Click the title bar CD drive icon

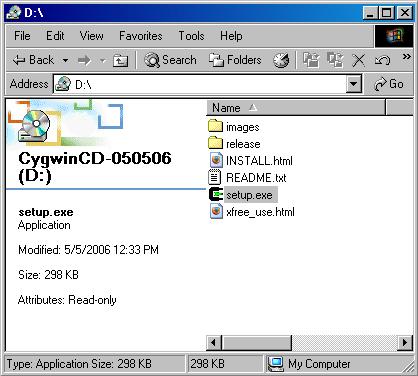14,13
